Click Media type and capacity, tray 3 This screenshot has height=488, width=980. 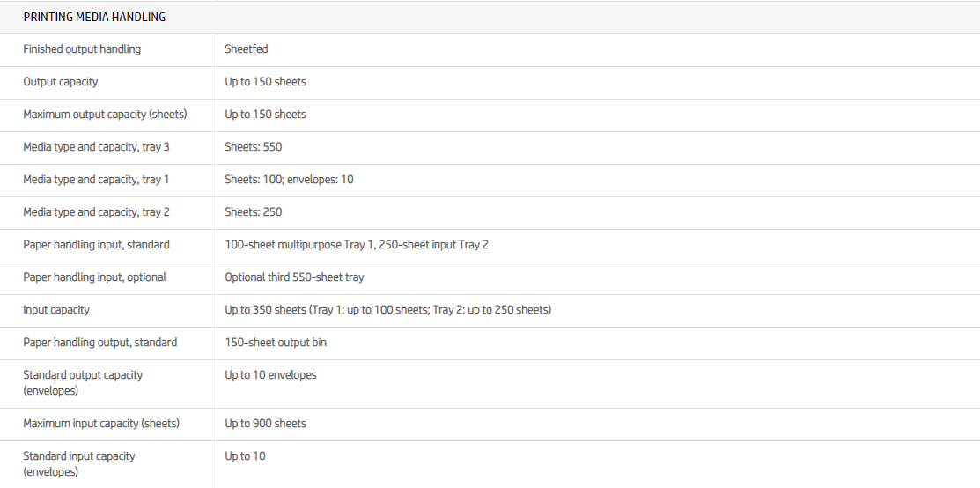pyautogui.click(x=96, y=147)
